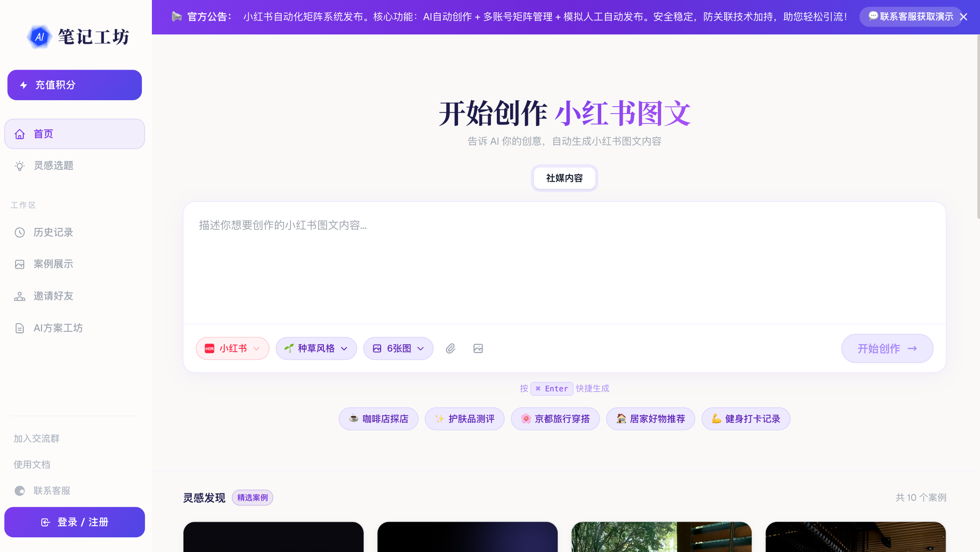
Task: Click the 灵感发现 section heading
Action: [x=204, y=498]
